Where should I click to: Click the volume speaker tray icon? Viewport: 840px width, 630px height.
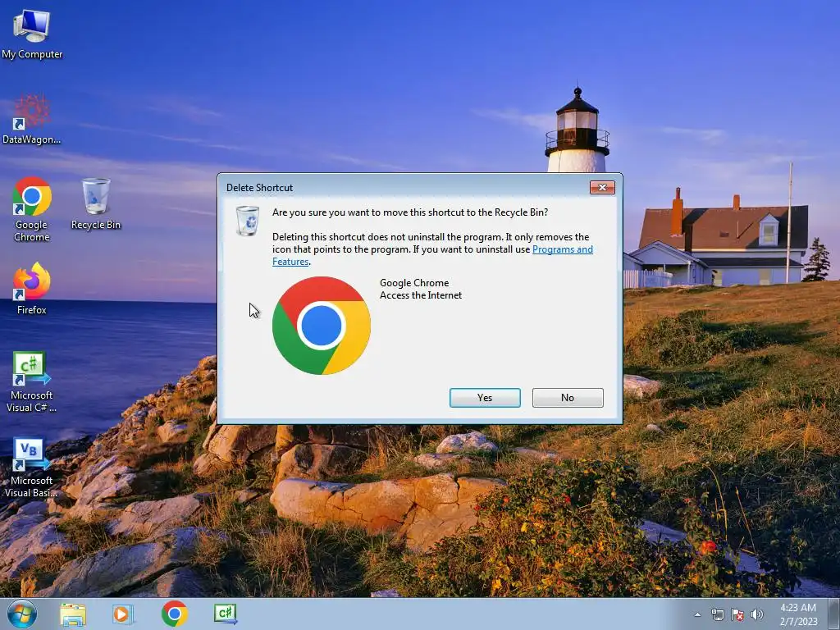[757, 614]
